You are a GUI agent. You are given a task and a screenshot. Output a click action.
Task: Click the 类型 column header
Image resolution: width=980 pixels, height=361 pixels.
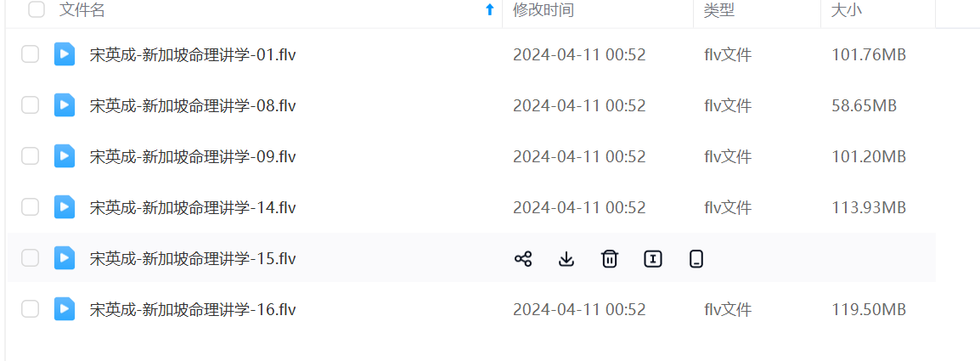pos(718,10)
